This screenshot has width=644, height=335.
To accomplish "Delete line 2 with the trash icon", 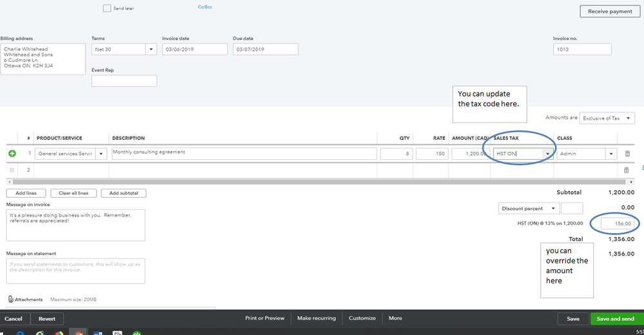I will pyautogui.click(x=627, y=170).
